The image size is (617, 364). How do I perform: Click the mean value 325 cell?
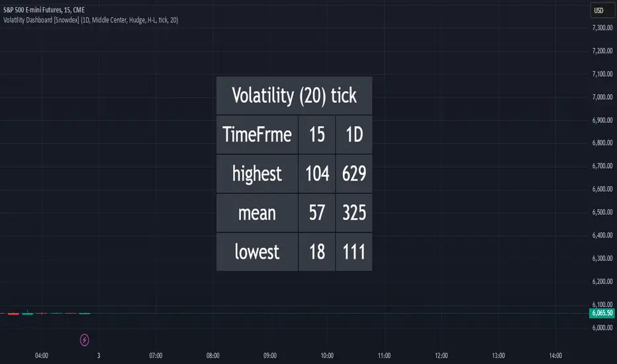[354, 212]
